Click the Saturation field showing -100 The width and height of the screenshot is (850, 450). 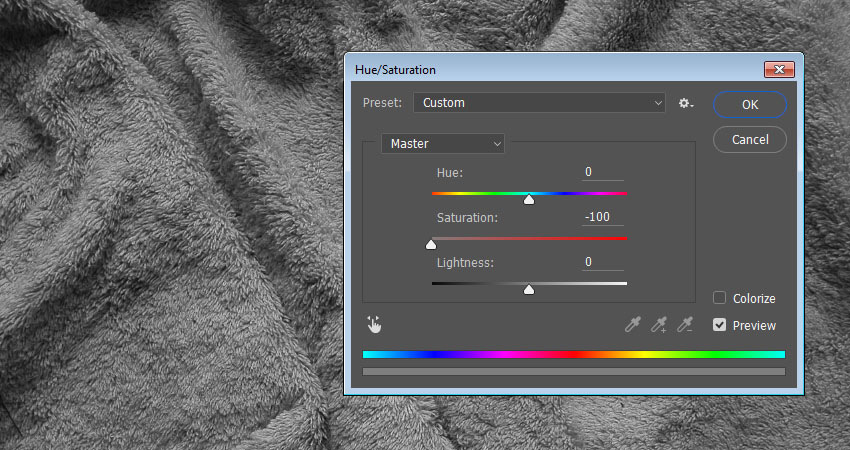pos(603,217)
